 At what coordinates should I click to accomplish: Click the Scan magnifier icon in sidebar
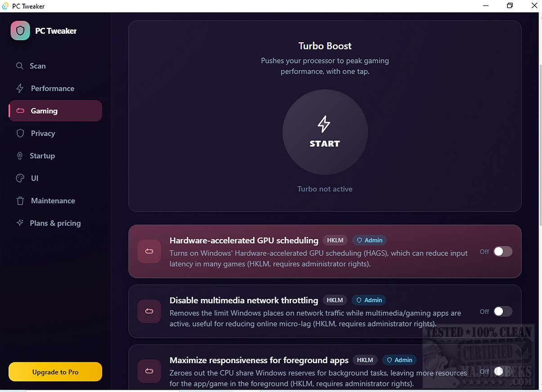tap(19, 66)
